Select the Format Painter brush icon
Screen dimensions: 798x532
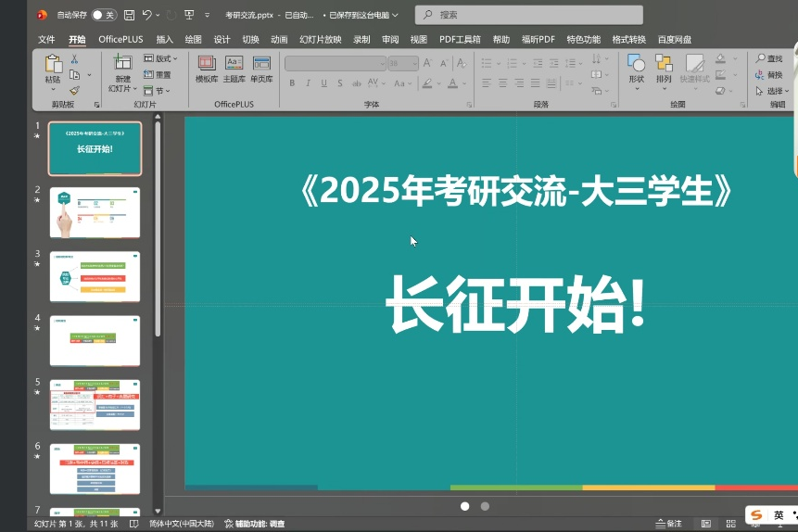[x=74, y=91]
